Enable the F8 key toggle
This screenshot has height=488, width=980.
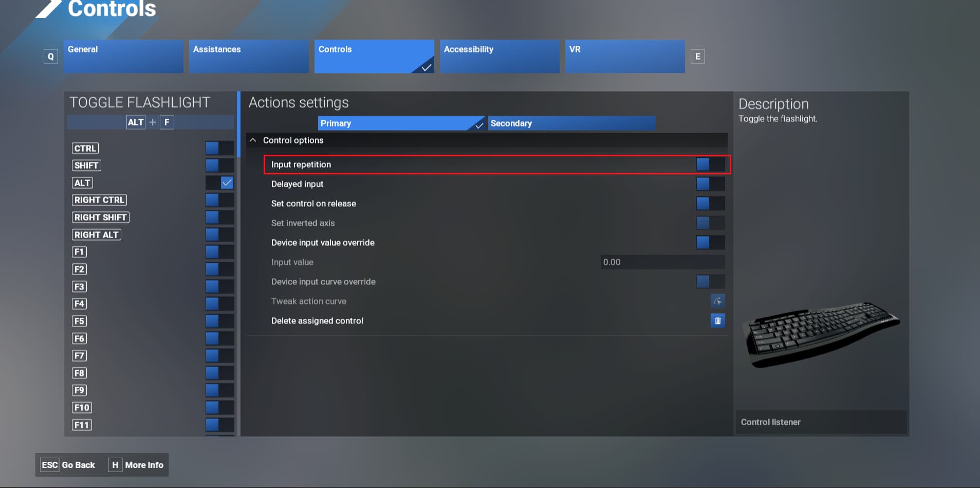coord(219,373)
